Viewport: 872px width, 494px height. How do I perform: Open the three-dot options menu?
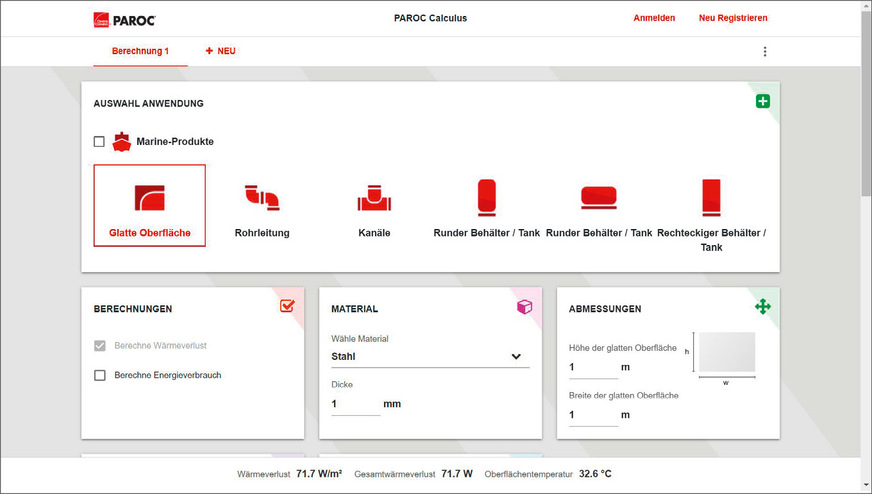coord(765,52)
